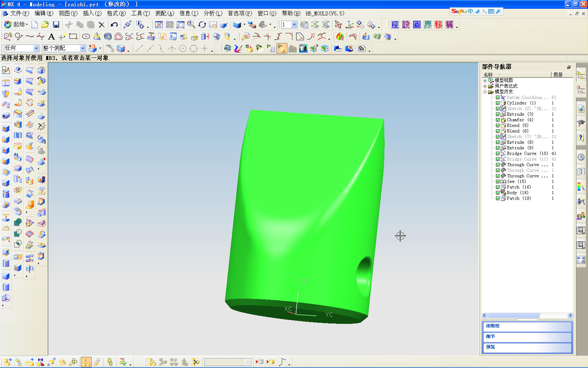Click the highlighted bottom toolbar assembly icon
Image resolution: width=588 pixels, height=368 pixels.
click(86, 362)
